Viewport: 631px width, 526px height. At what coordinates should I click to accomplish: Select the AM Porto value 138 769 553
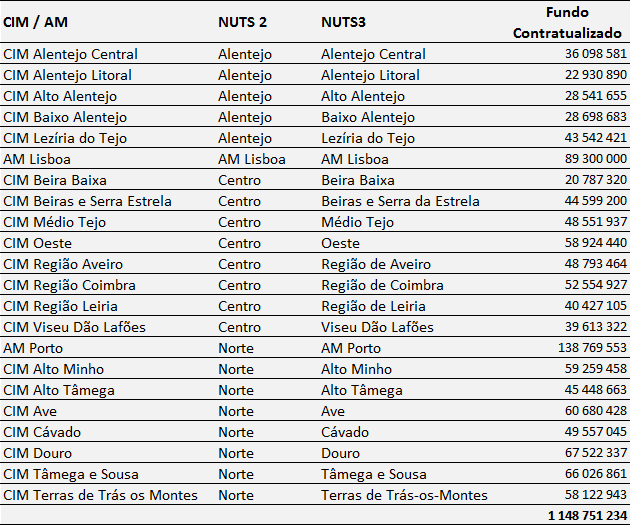click(592, 348)
